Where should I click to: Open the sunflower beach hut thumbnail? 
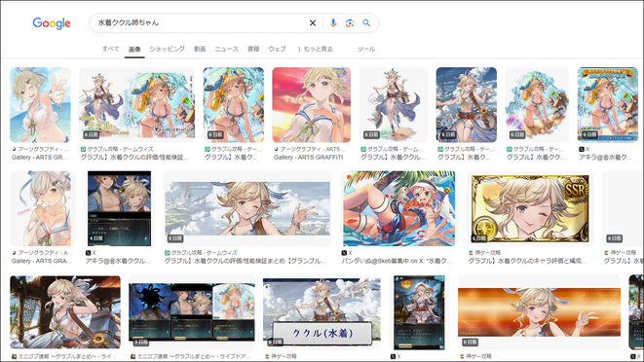(65, 312)
